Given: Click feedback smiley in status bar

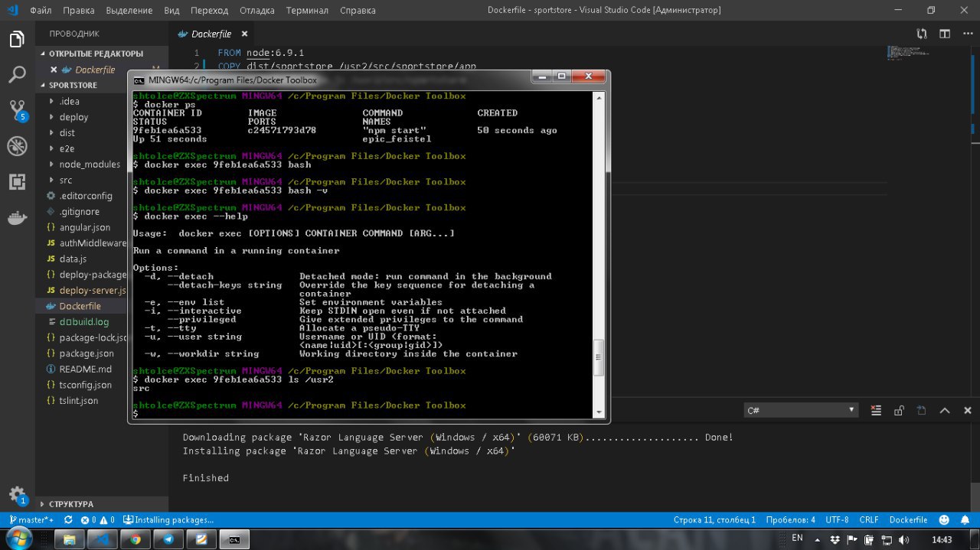Looking at the screenshot, I should coord(944,519).
